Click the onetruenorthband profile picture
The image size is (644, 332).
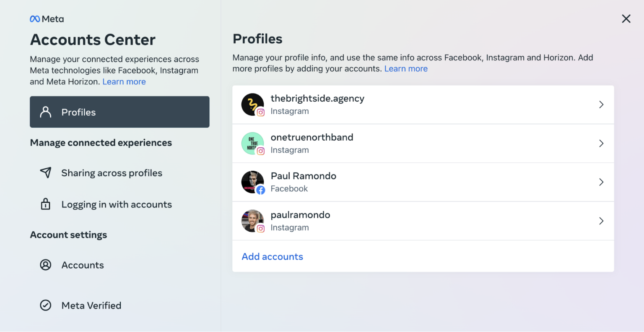click(252, 143)
